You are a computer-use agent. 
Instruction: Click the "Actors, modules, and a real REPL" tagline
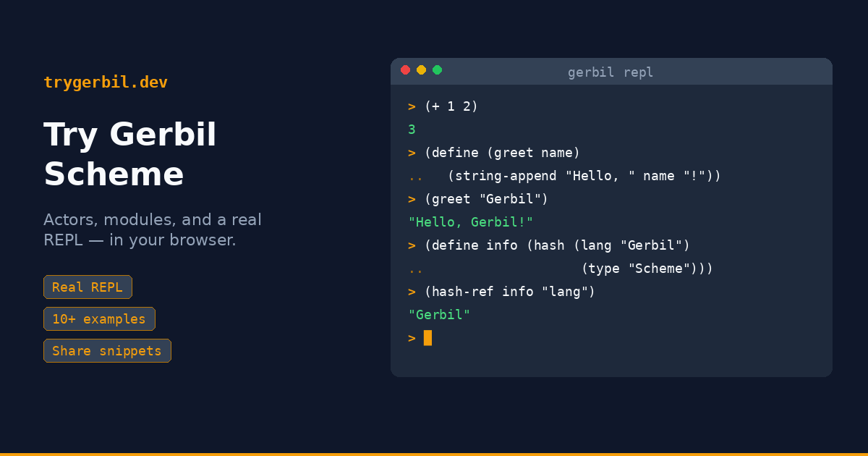point(153,229)
